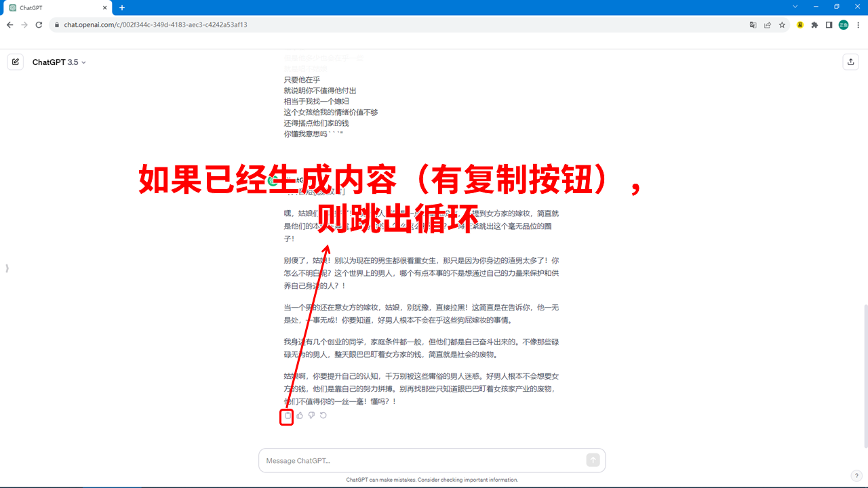Image resolution: width=868 pixels, height=488 pixels.
Task: Translate this page with the translate icon
Action: [753, 25]
